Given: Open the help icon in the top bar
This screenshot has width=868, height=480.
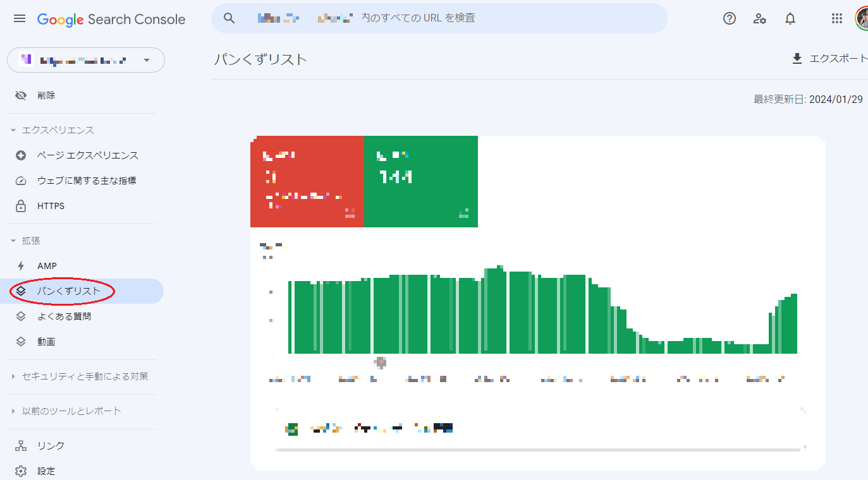Looking at the screenshot, I should [729, 18].
